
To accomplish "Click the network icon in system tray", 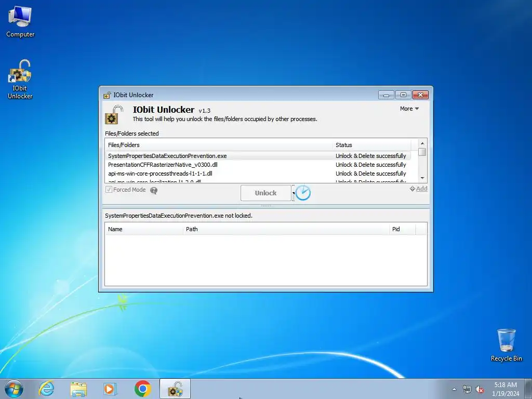I will click(467, 389).
